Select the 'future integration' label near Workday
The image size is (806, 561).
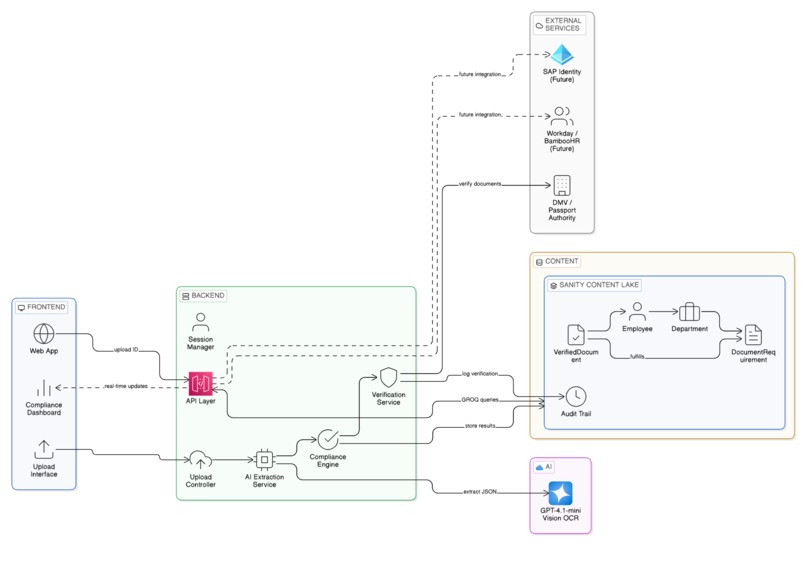pos(480,115)
